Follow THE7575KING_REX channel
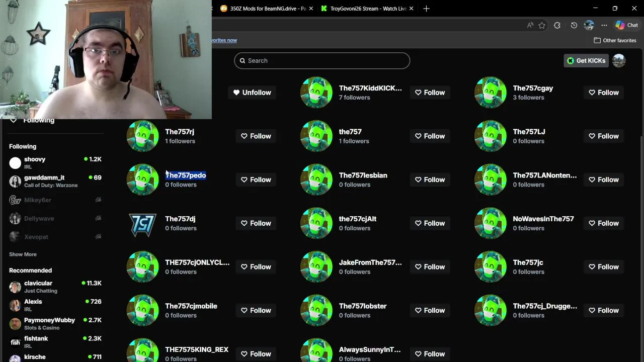 pyautogui.click(x=256, y=354)
